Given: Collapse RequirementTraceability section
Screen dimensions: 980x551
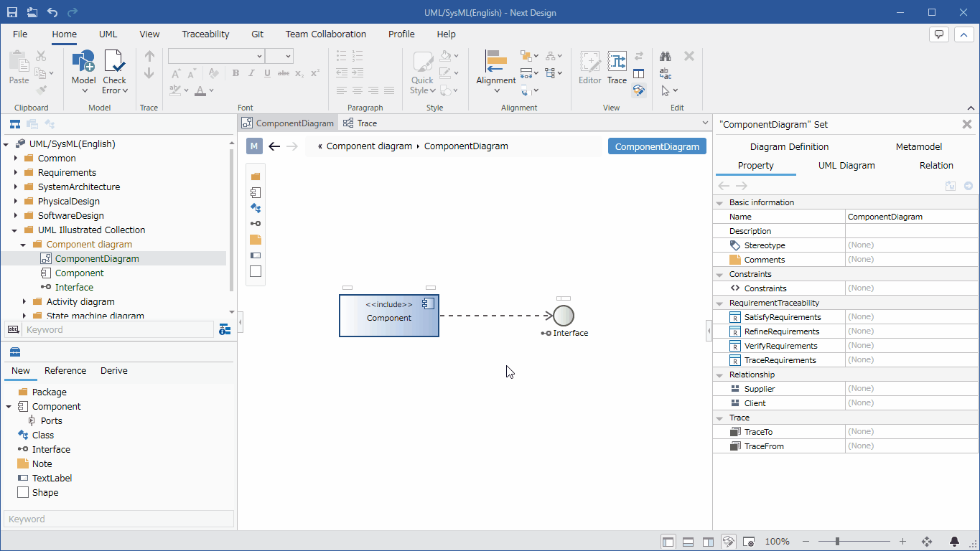Looking at the screenshot, I should (x=719, y=303).
